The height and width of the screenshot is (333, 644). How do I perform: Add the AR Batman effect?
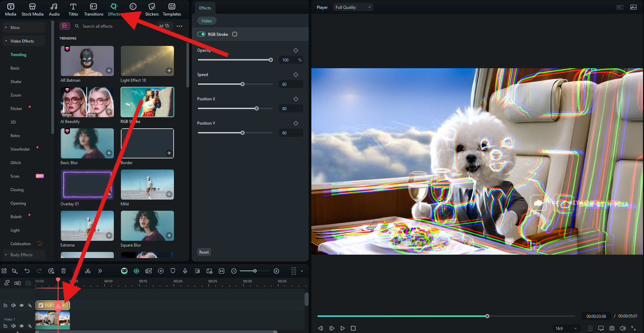pyautogui.click(x=109, y=71)
